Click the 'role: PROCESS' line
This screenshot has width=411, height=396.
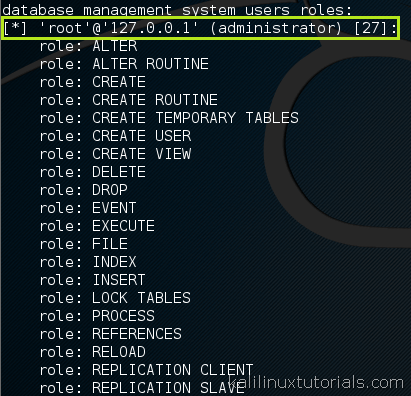coord(97,316)
